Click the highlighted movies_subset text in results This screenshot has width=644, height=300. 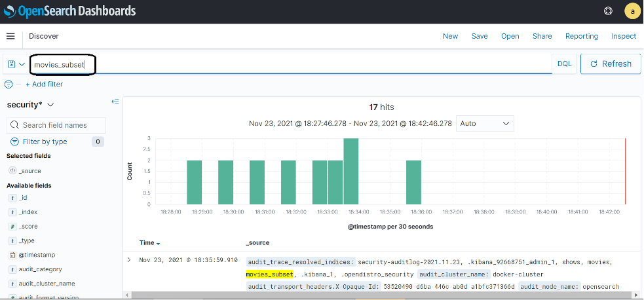[269, 274]
